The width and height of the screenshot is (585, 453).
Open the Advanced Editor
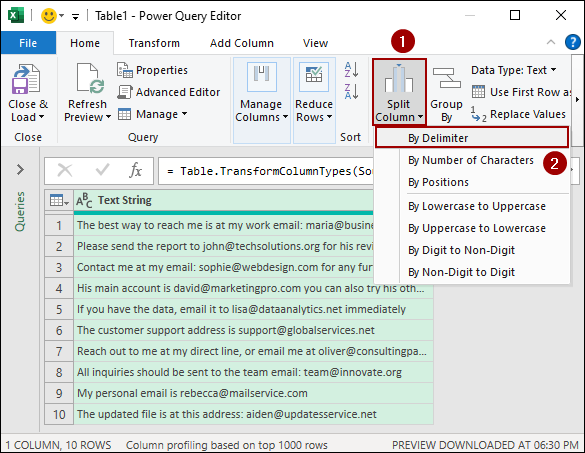[x=169, y=92]
